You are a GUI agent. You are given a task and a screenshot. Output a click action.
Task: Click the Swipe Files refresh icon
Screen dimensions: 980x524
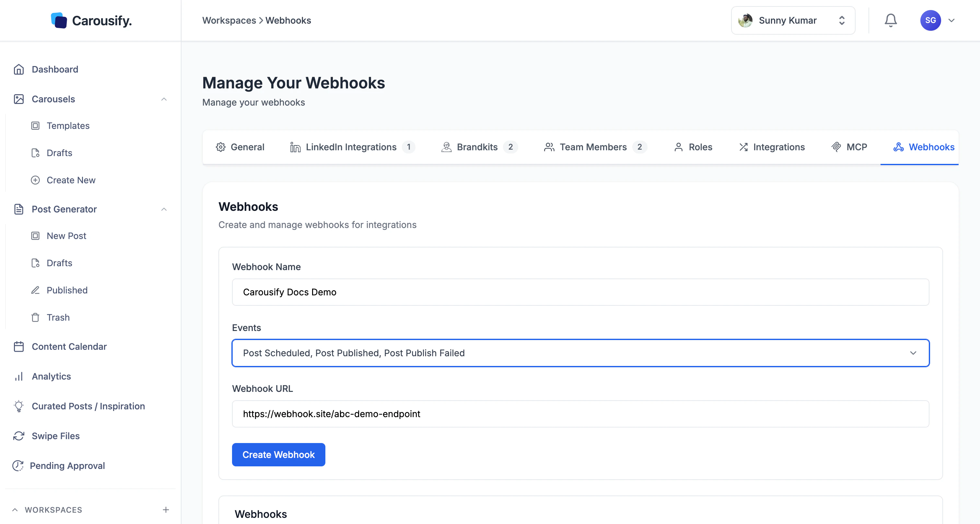[x=19, y=436]
